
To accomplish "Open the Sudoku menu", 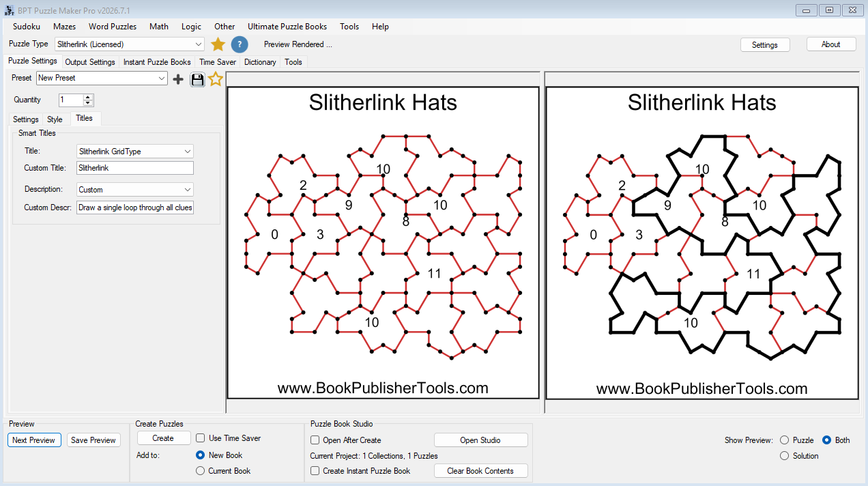I will [27, 27].
